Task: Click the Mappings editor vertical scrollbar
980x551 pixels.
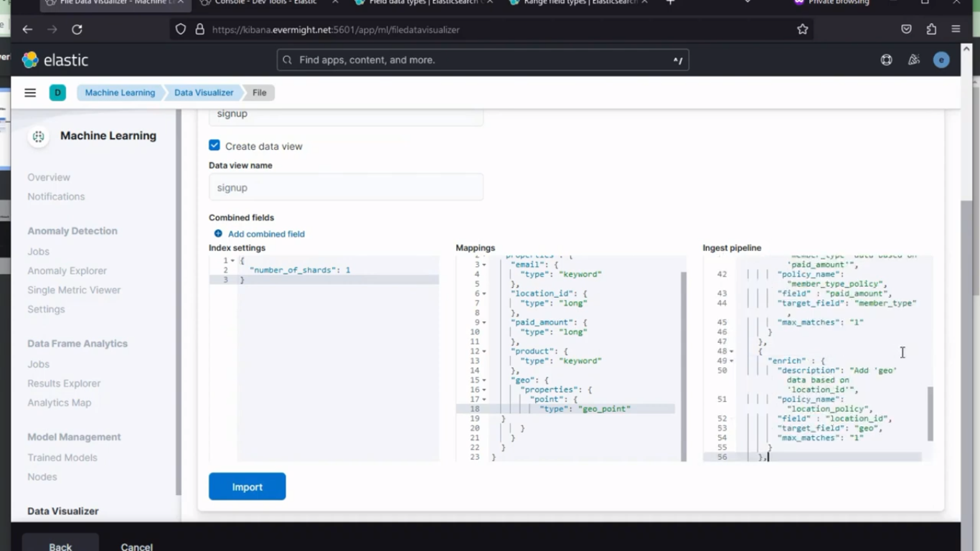Action: click(683, 366)
